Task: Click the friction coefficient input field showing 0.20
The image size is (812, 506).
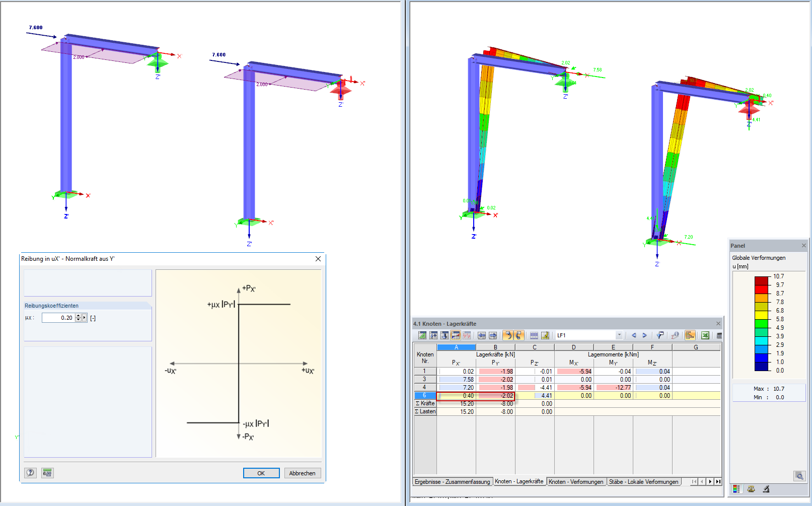Action: pos(58,318)
